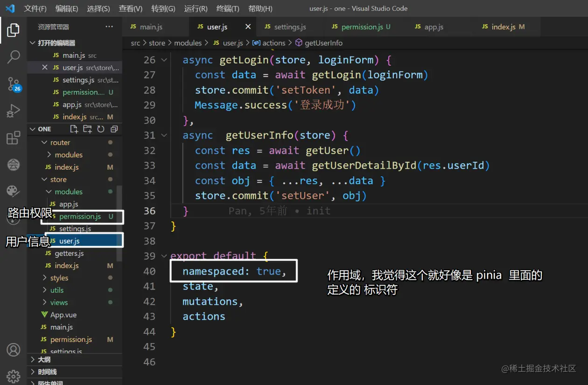The width and height of the screenshot is (588, 385).
Task: Open the Search view in the activity bar
Action: click(14, 57)
